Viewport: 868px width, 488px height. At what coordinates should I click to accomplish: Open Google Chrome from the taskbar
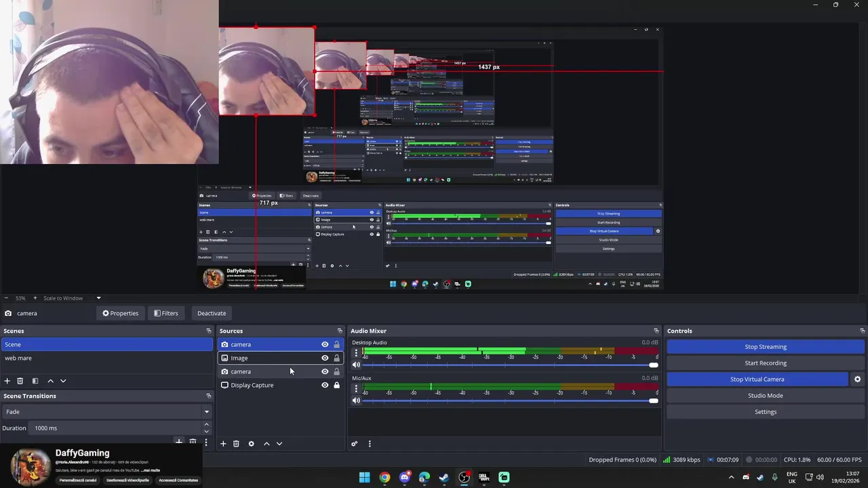tap(384, 478)
